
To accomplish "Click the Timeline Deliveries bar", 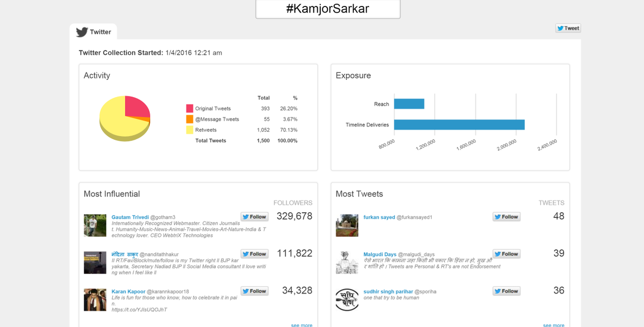I will [459, 125].
